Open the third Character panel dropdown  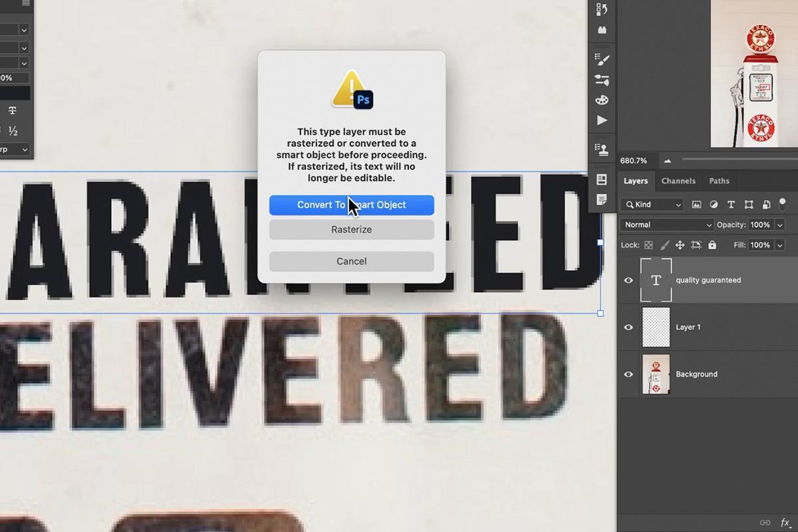24,64
